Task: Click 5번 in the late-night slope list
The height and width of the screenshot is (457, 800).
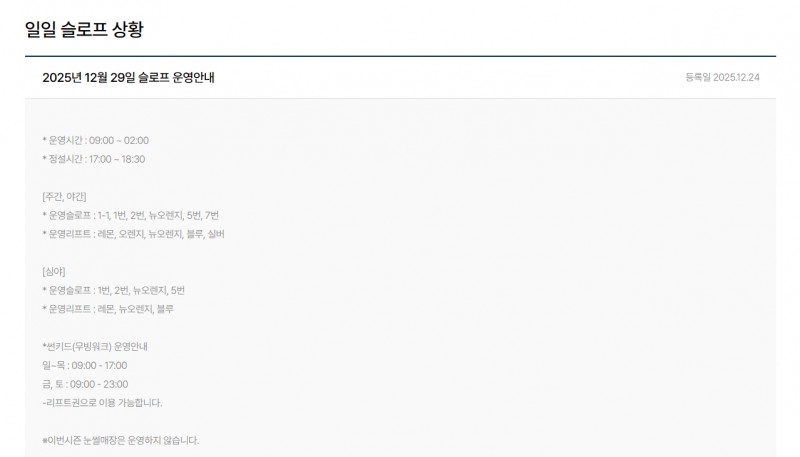Action: [x=178, y=290]
